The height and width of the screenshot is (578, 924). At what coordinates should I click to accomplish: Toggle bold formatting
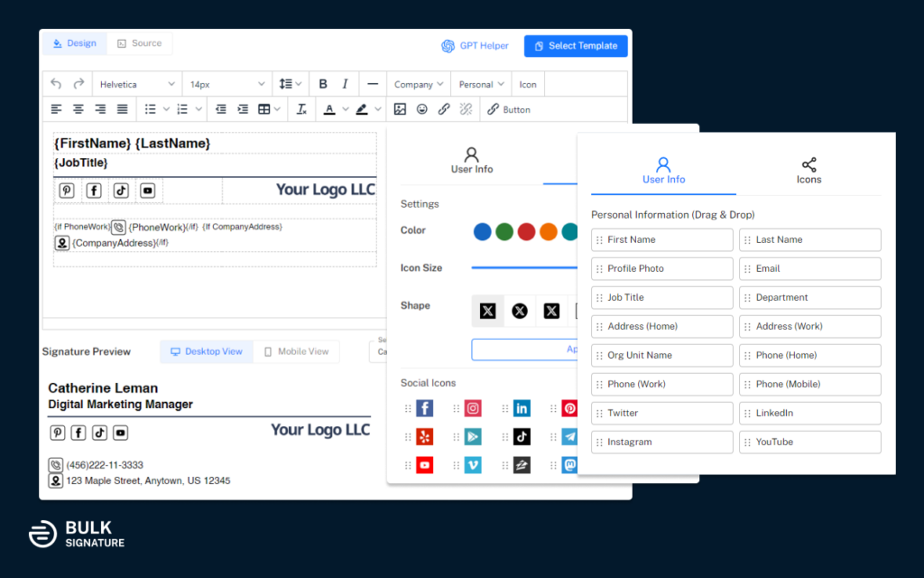click(323, 84)
